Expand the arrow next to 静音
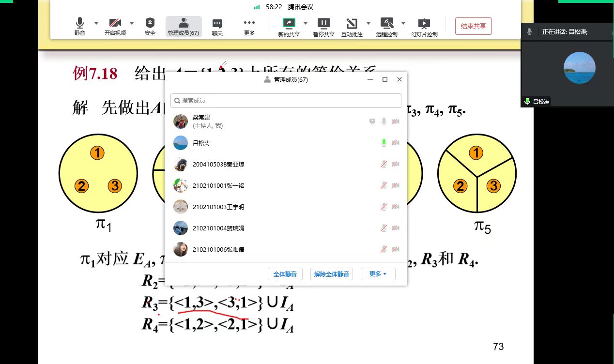This screenshot has width=614, height=364. [x=96, y=23]
